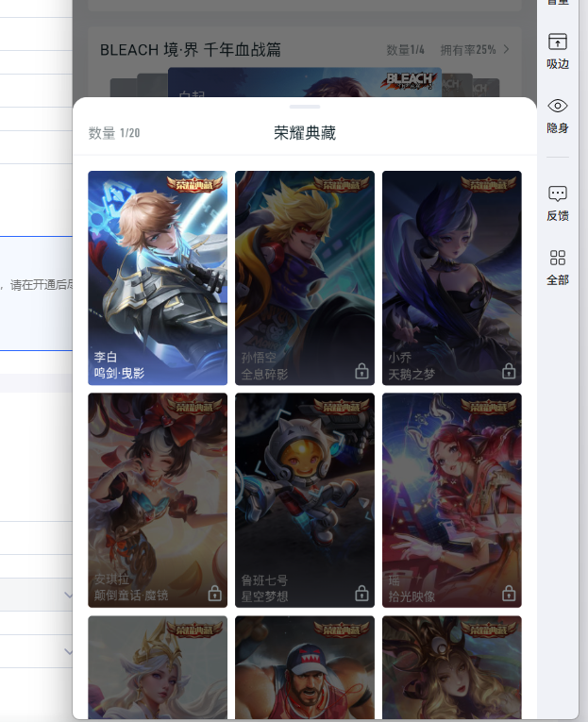Open the 鲁班七号 星空梦想 skin card
Screen dimensions: 588x722
click(x=305, y=500)
